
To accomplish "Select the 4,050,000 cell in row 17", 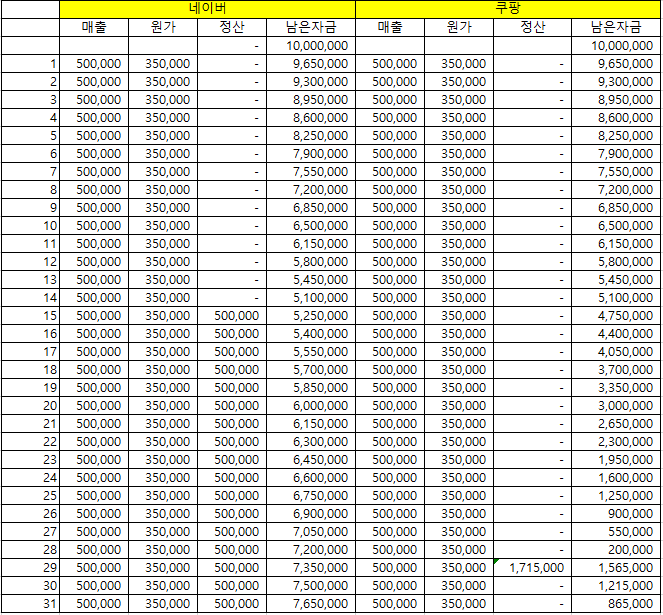I will pyautogui.click(x=616, y=352).
